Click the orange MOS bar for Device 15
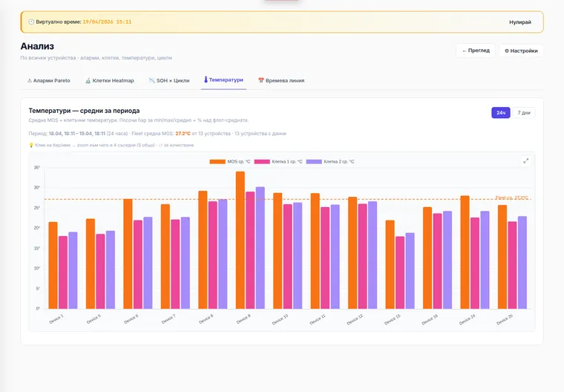Viewport: 564px width, 392px height. point(390,264)
